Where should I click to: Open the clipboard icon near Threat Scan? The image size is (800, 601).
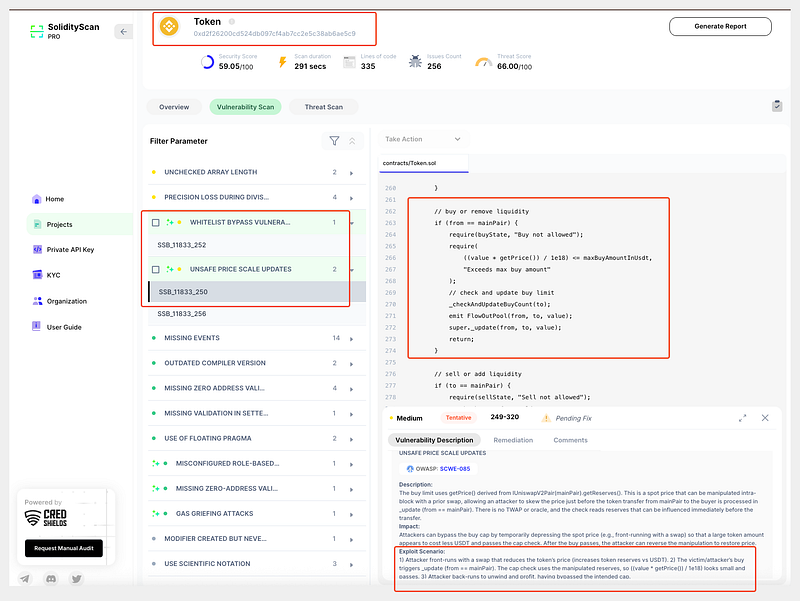pyautogui.click(x=777, y=106)
